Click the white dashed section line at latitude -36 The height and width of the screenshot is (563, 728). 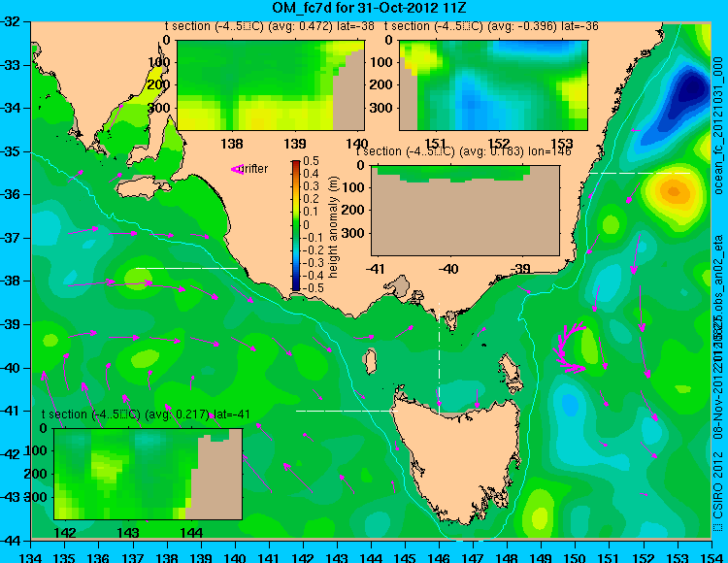click(640, 173)
